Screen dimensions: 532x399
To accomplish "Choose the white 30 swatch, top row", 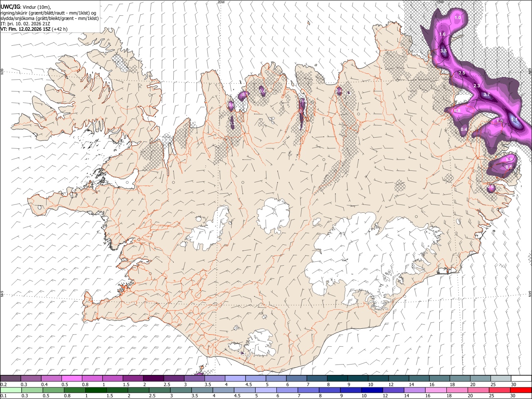I will [x=521, y=379].
